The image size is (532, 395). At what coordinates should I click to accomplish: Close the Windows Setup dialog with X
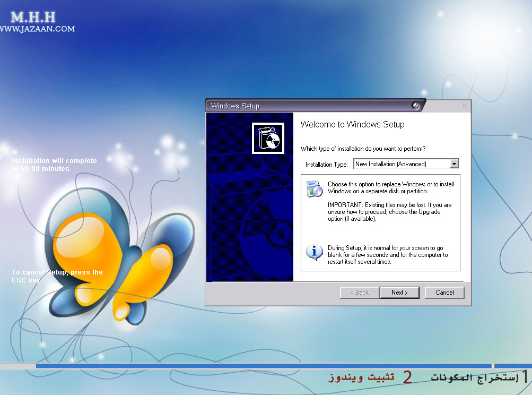pyautogui.click(x=464, y=106)
